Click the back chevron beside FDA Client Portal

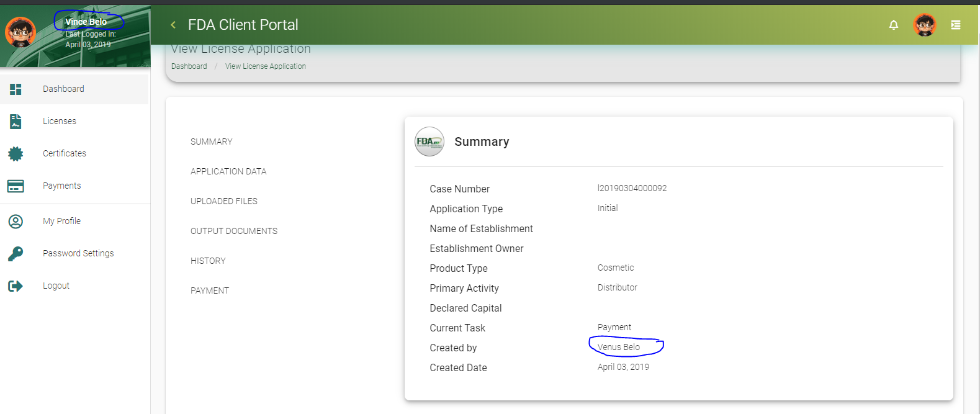click(173, 25)
